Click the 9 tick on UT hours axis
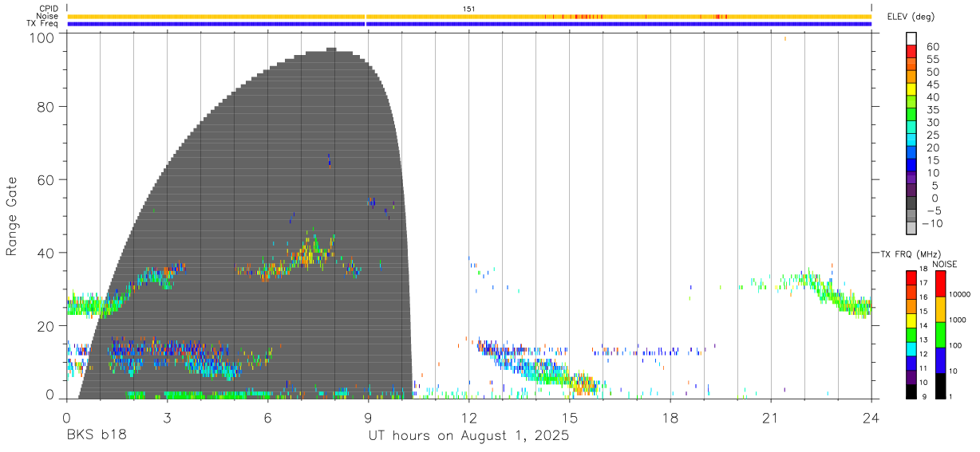Screen dimensions: 980x452 (369, 417)
